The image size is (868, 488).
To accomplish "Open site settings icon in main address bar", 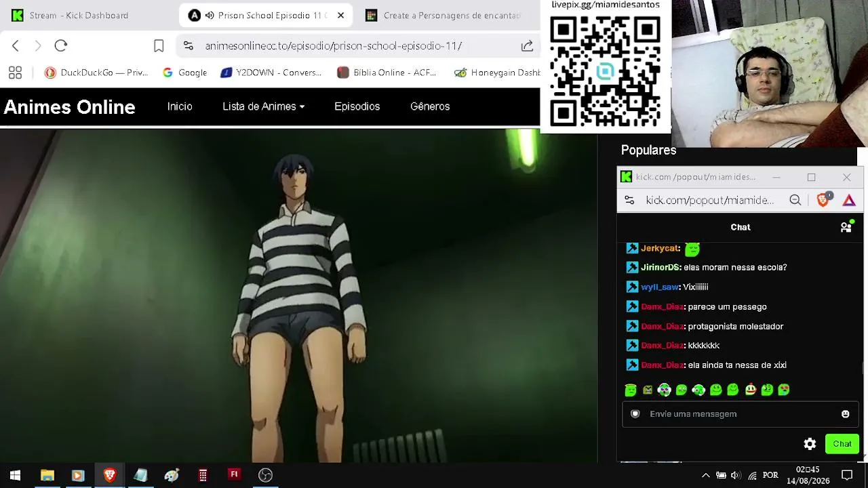I will click(x=189, y=46).
